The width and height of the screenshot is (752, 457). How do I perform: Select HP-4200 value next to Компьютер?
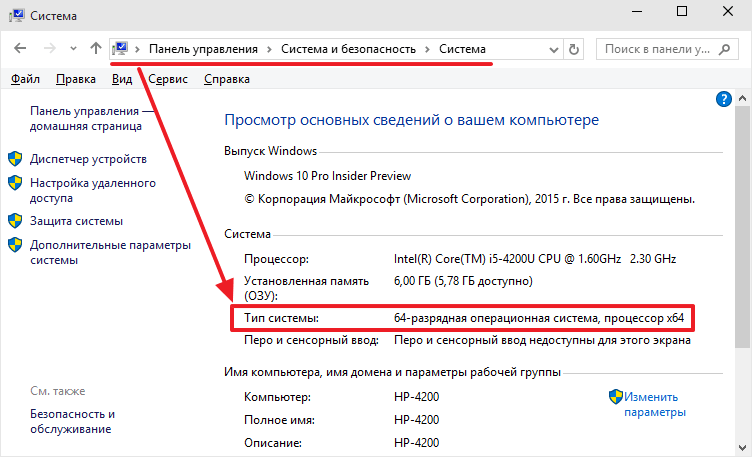tap(417, 397)
